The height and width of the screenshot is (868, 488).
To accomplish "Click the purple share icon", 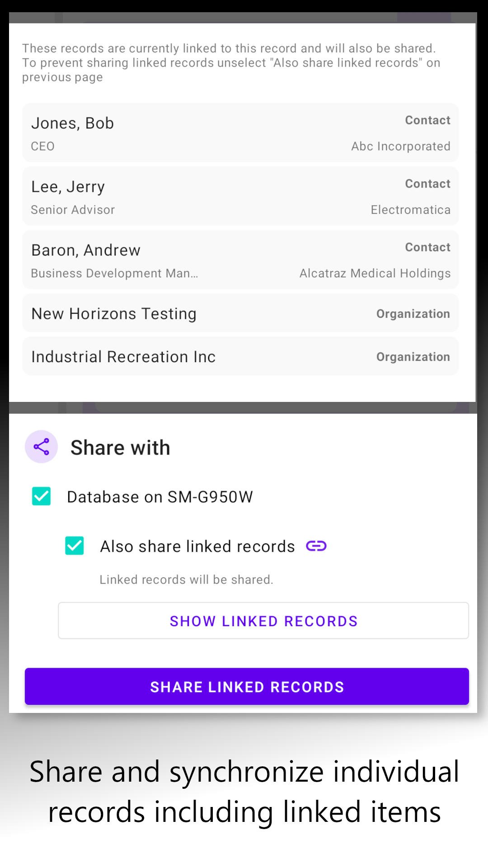I will 41,447.
